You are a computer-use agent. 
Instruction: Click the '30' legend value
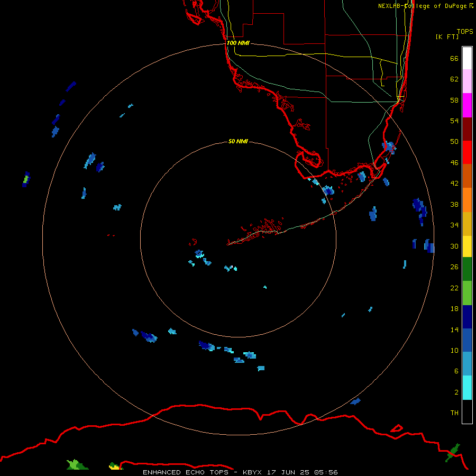[x=454, y=246]
